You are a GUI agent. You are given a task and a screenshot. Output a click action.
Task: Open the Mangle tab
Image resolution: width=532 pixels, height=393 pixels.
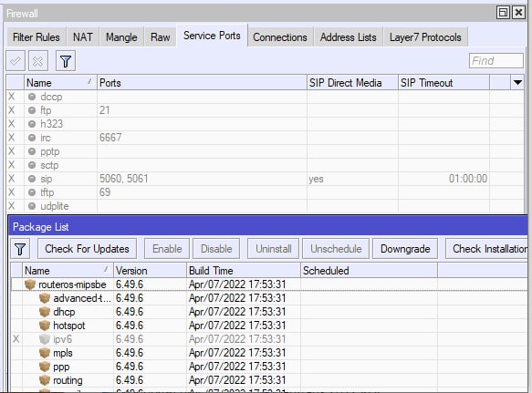click(x=121, y=37)
